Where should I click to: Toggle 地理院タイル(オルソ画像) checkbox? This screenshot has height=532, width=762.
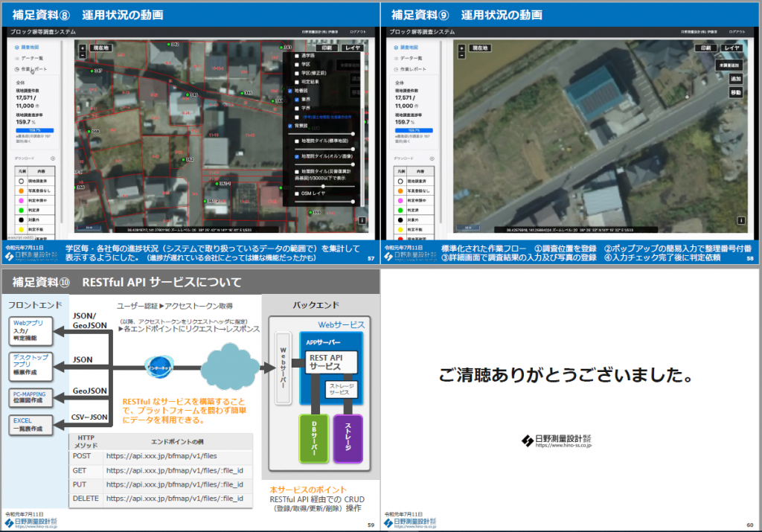(x=296, y=157)
